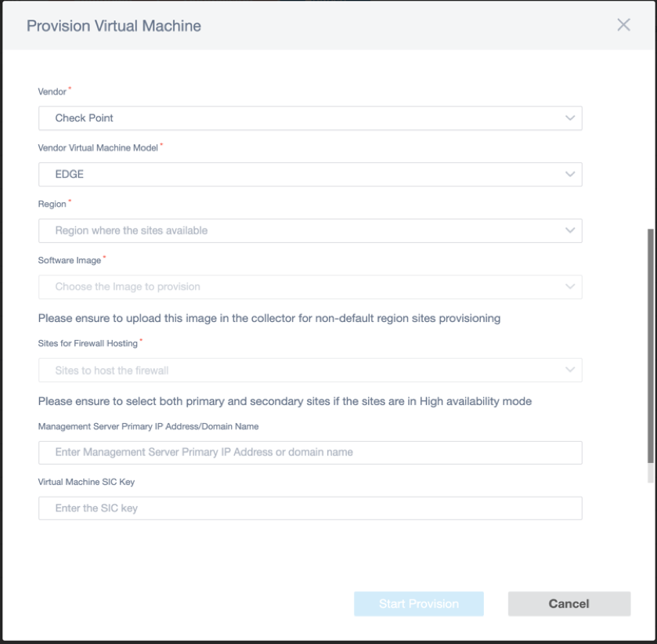This screenshot has height=644, width=657.
Task: Click the Vendor field label
Action: pyautogui.click(x=52, y=92)
